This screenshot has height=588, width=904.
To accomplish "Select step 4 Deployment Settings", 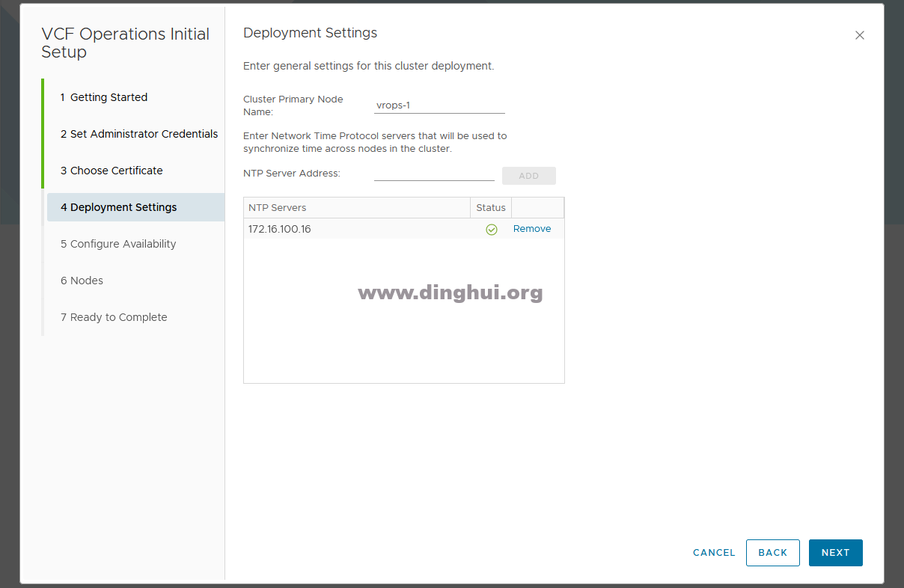I will (x=135, y=207).
